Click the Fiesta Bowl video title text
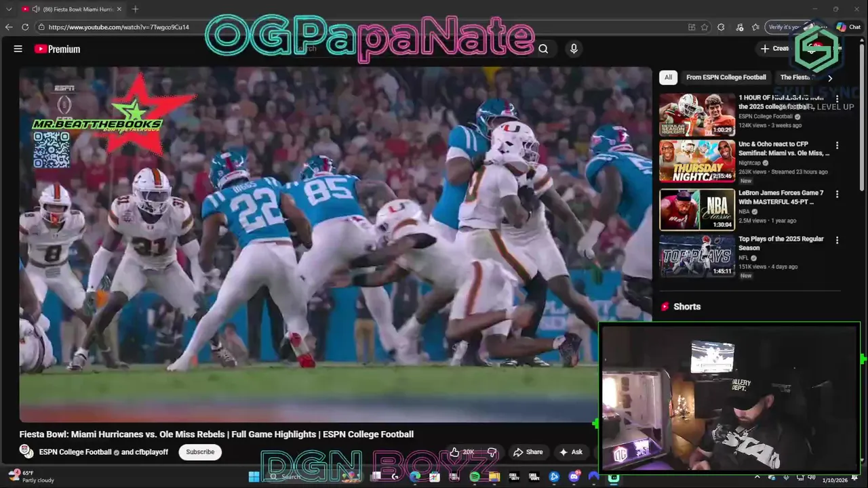This screenshot has width=868, height=488. tap(216, 434)
